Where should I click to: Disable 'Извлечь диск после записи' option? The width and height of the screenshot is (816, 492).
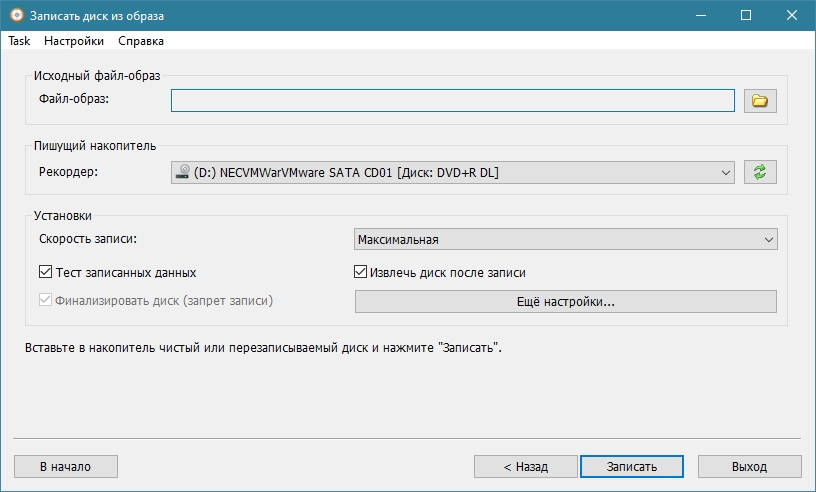pyautogui.click(x=362, y=272)
